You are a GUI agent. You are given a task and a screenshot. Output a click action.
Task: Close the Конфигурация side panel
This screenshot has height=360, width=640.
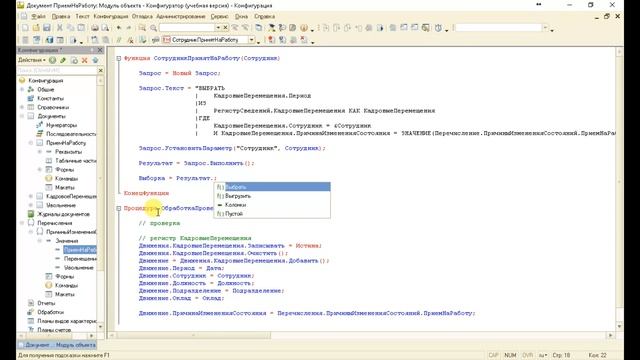pyautogui.click(x=100, y=50)
